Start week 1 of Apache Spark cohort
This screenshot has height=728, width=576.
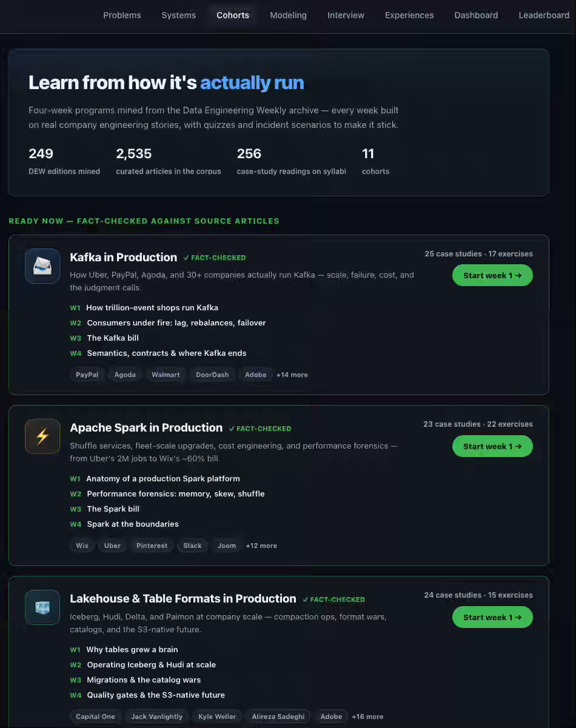[x=492, y=446]
